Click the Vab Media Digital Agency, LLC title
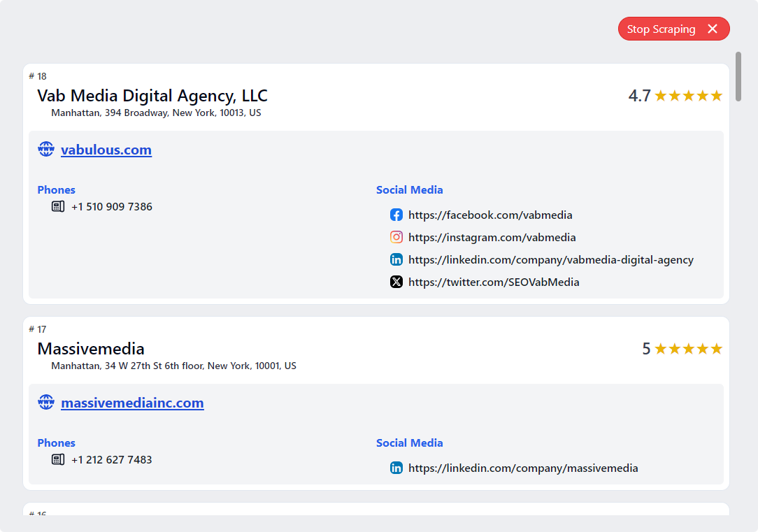 (152, 96)
